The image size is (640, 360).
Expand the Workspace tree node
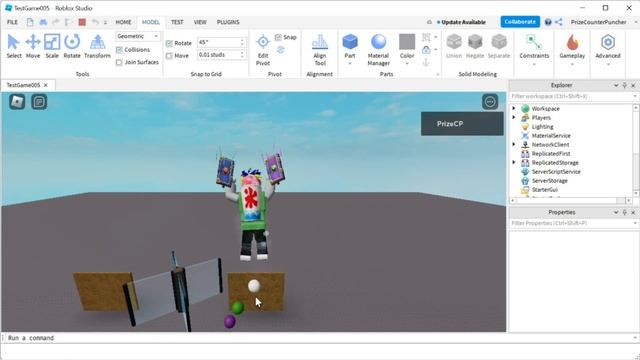pos(514,109)
